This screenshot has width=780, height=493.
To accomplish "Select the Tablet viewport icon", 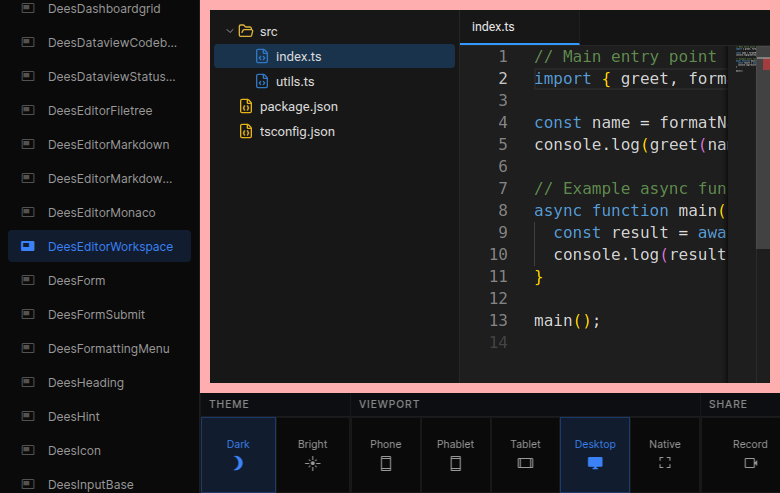I will pos(525,463).
